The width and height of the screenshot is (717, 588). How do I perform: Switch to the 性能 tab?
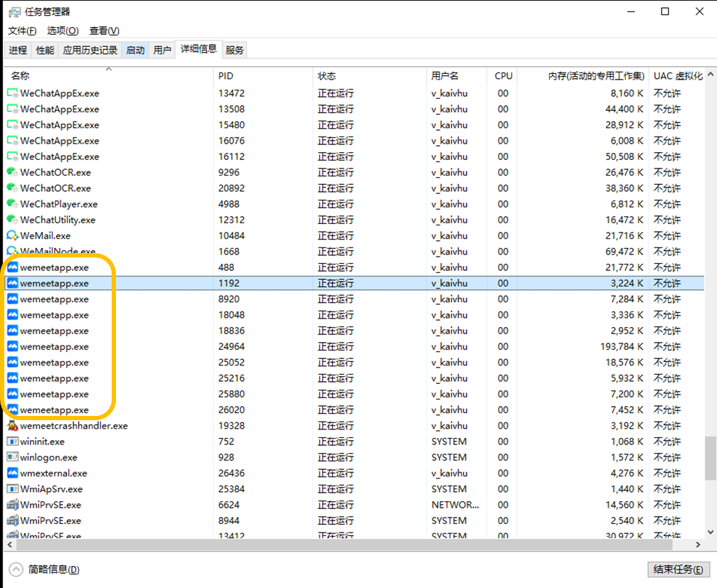pos(45,50)
